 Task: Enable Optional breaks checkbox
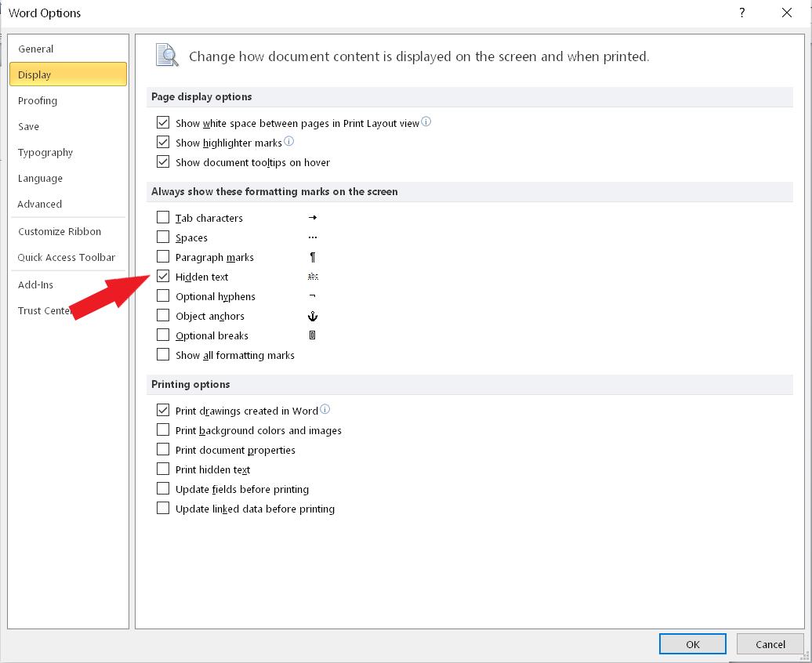(162, 335)
